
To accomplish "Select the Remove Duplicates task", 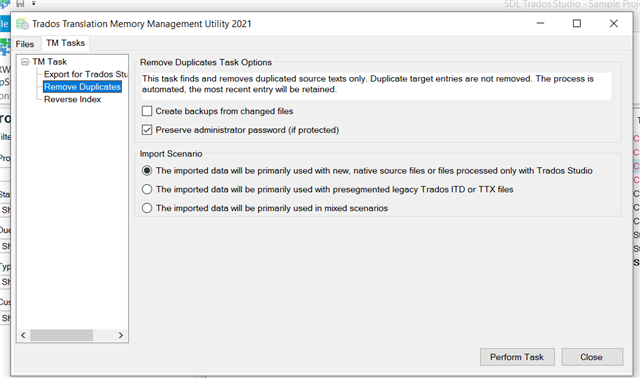I will [x=82, y=87].
